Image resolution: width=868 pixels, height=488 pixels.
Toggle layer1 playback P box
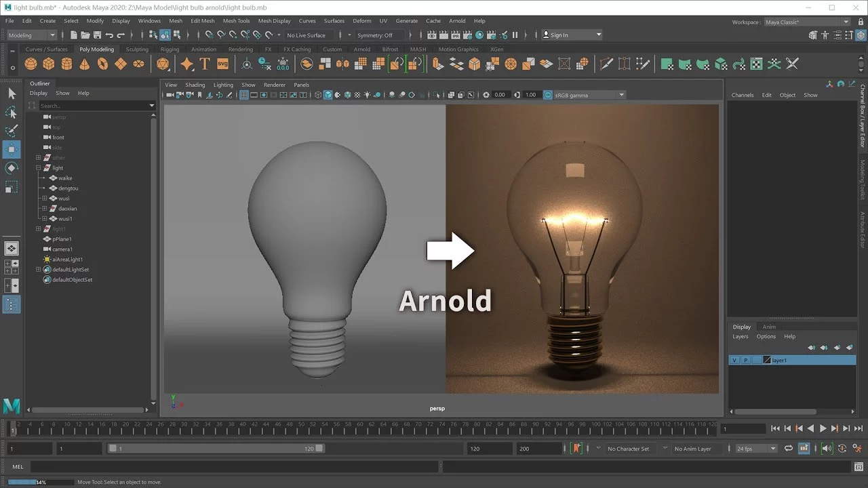click(746, 361)
